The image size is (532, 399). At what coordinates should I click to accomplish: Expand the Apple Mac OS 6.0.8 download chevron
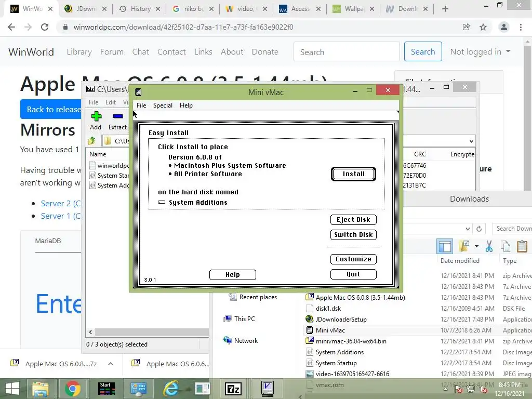[111, 364]
